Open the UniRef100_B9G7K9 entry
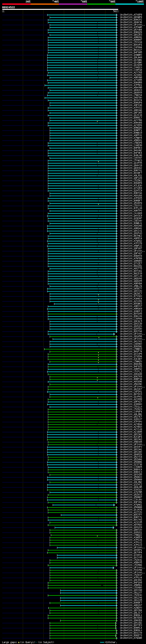Image resolution: width=146 pixels, height=644 pixels. tap(131, 376)
